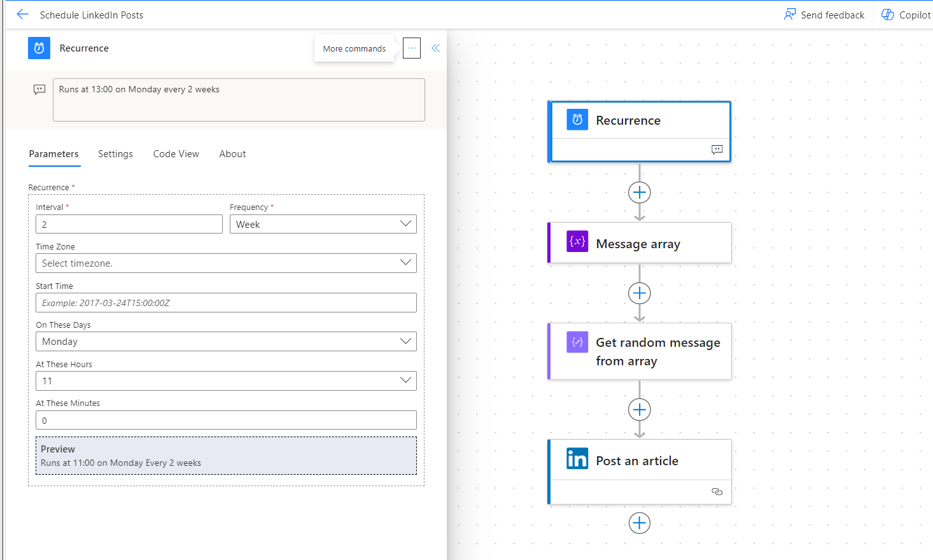Select the Post an article action card
933x560 pixels.
[640, 472]
